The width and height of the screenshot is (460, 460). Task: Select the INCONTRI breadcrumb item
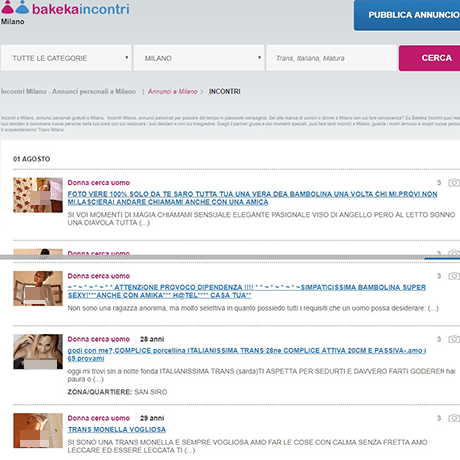(224, 91)
